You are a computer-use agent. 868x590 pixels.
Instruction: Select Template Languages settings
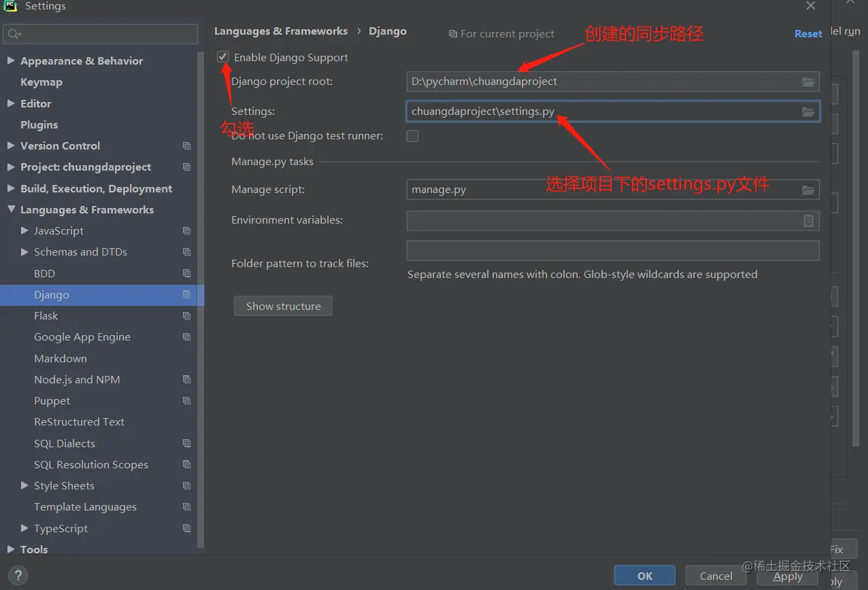[86, 507]
